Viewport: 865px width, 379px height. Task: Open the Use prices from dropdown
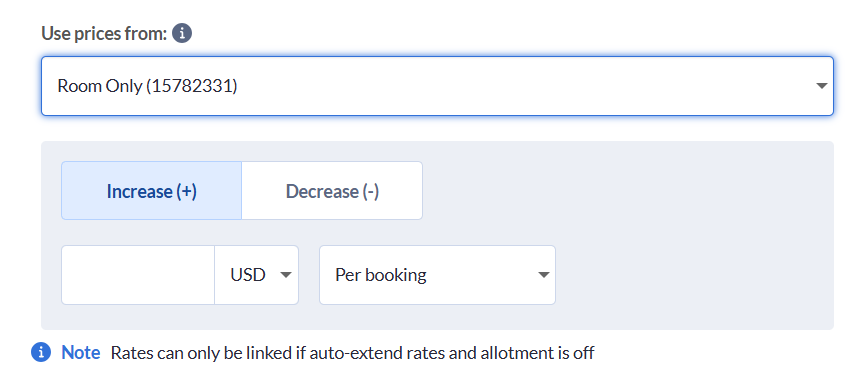coord(437,86)
